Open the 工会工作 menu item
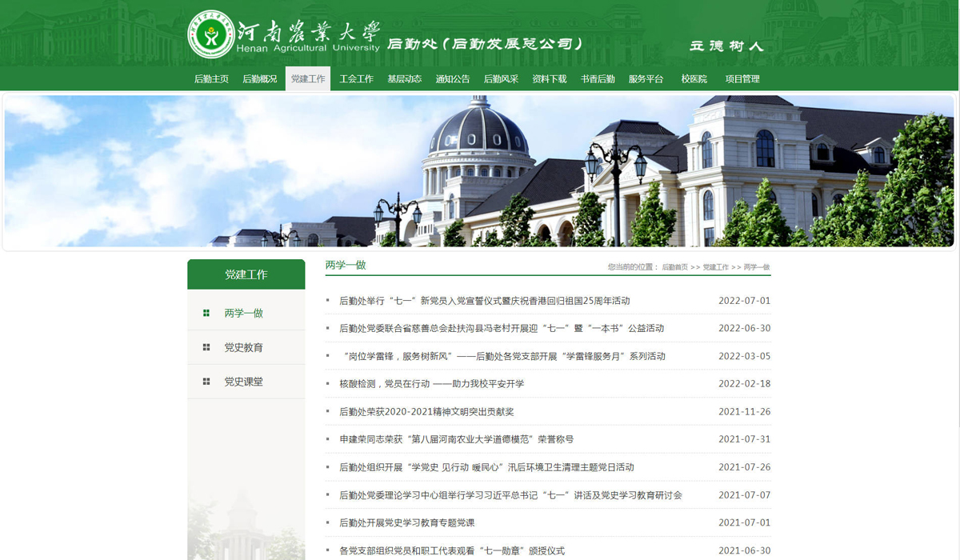Screen dimensions: 960x560 356,79
